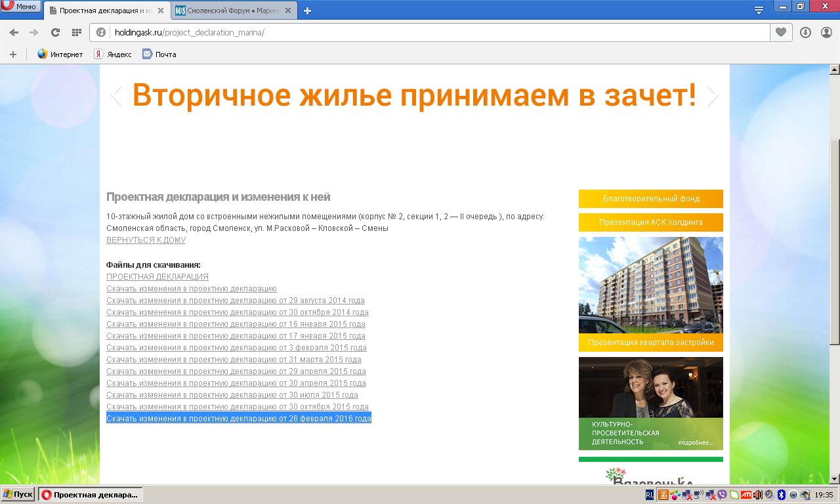Open the downloads icon in toolbar

pyautogui.click(x=805, y=32)
